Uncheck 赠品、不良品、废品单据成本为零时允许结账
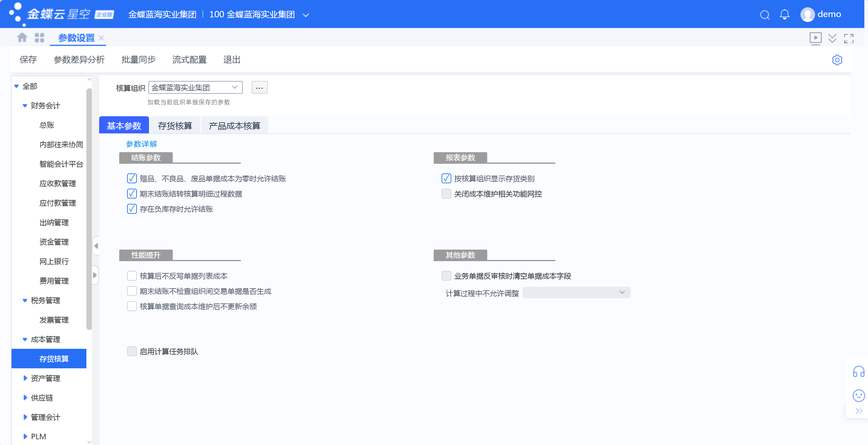 [x=132, y=178]
